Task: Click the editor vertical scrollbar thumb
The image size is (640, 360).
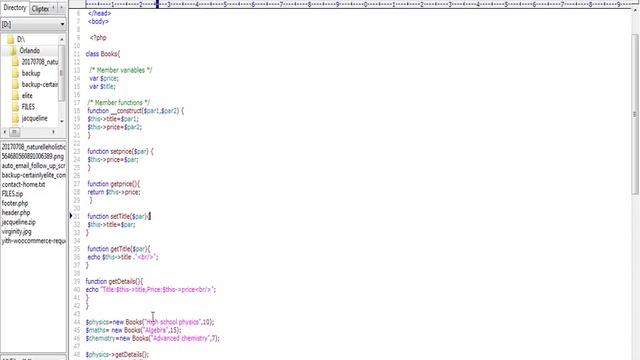Action: tap(635, 114)
